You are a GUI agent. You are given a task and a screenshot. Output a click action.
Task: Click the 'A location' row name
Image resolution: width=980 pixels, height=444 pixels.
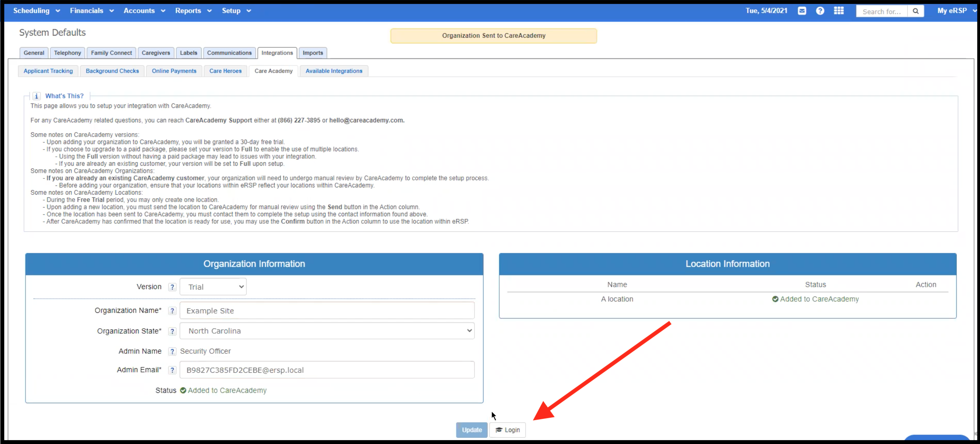pyautogui.click(x=617, y=299)
